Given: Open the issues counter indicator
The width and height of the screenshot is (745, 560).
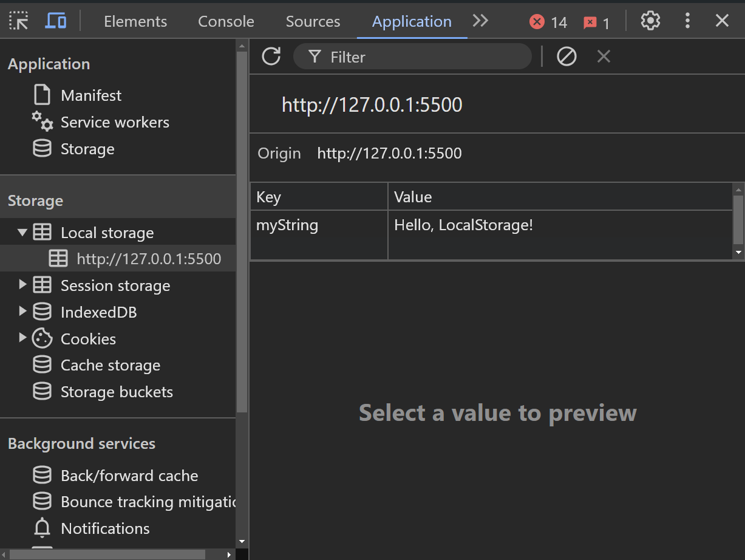Looking at the screenshot, I should click(x=590, y=22).
